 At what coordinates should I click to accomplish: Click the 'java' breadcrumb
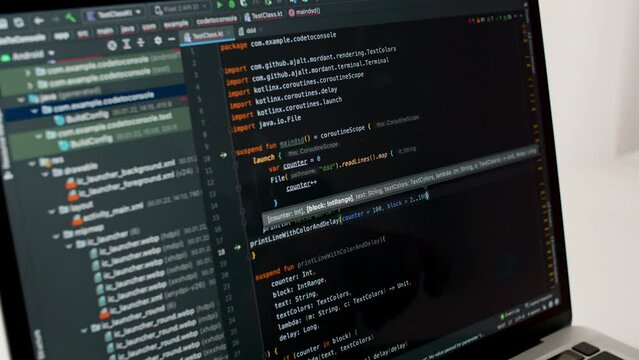tap(127, 29)
